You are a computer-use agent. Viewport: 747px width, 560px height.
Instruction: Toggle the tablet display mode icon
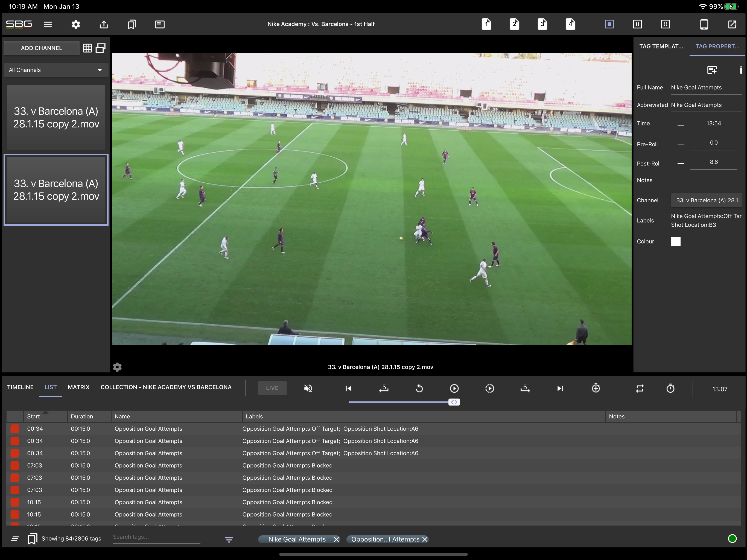(x=704, y=24)
